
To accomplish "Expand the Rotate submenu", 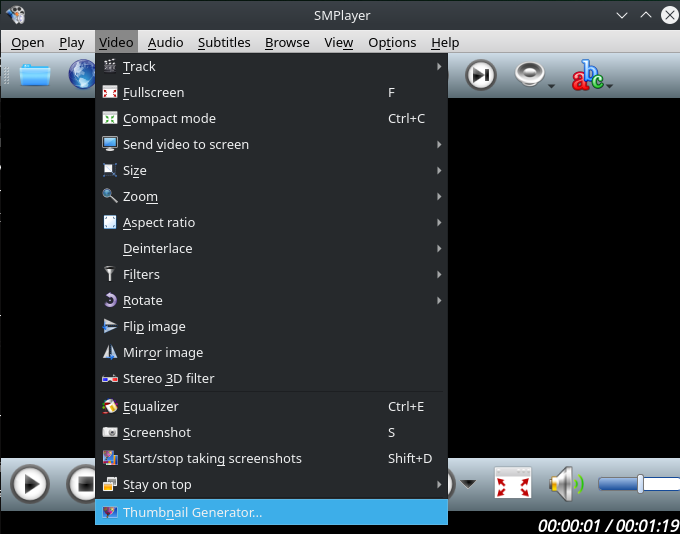I will [x=271, y=301].
